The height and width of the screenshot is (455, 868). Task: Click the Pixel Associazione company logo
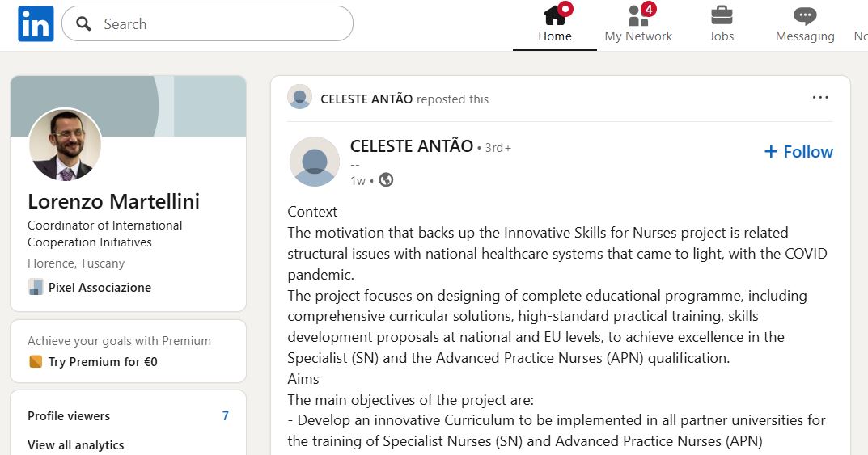(35, 287)
